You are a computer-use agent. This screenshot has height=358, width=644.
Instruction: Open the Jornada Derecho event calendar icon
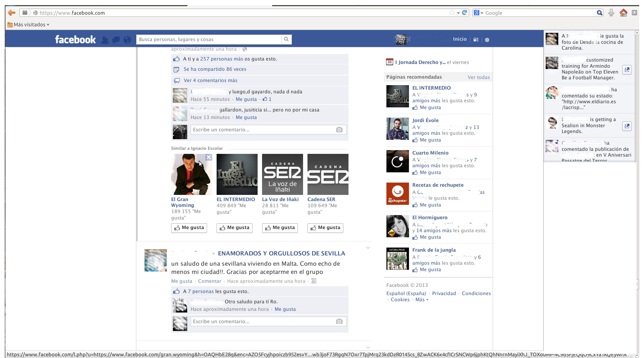point(389,62)
